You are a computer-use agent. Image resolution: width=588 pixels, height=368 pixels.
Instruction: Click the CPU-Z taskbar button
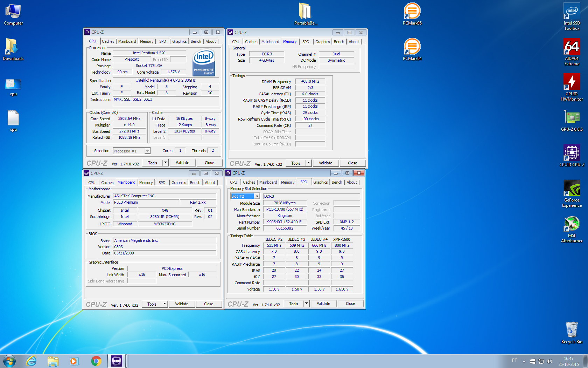pos(117,361)
